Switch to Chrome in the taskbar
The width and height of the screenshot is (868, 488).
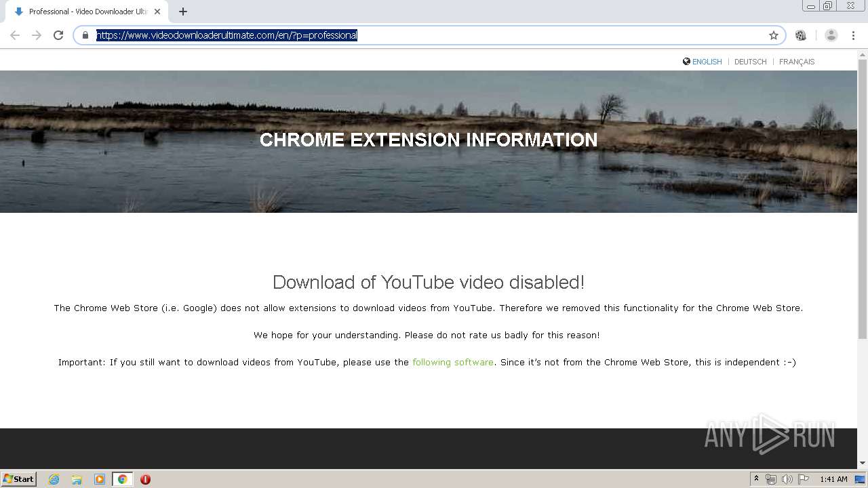click(x=122, y=479)
